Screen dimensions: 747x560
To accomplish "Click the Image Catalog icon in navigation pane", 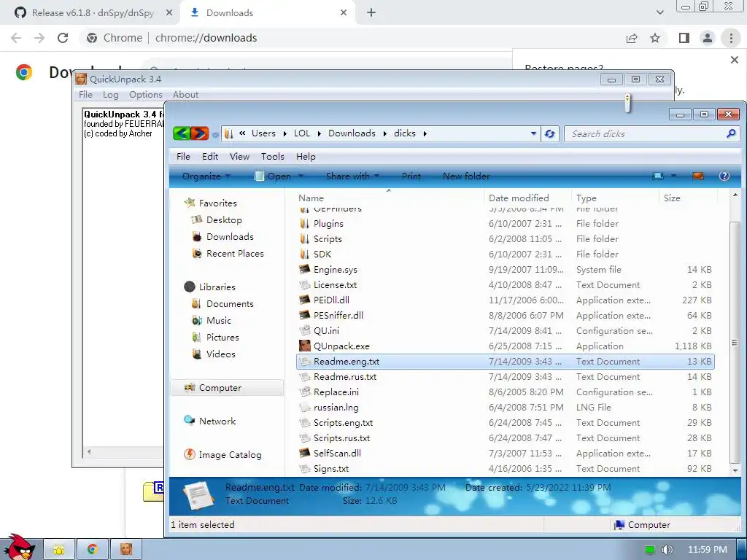I will pyautogui.click(x=190, y=454).
